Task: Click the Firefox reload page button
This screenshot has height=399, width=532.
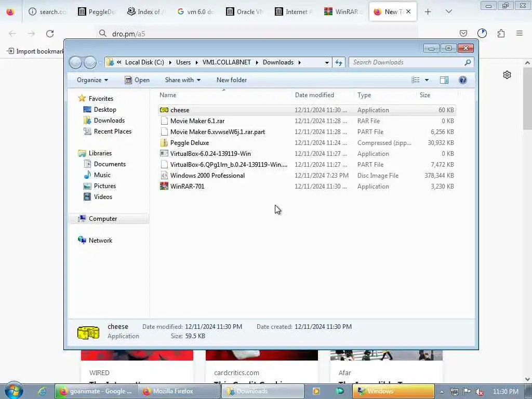Action: pos(50,34)
